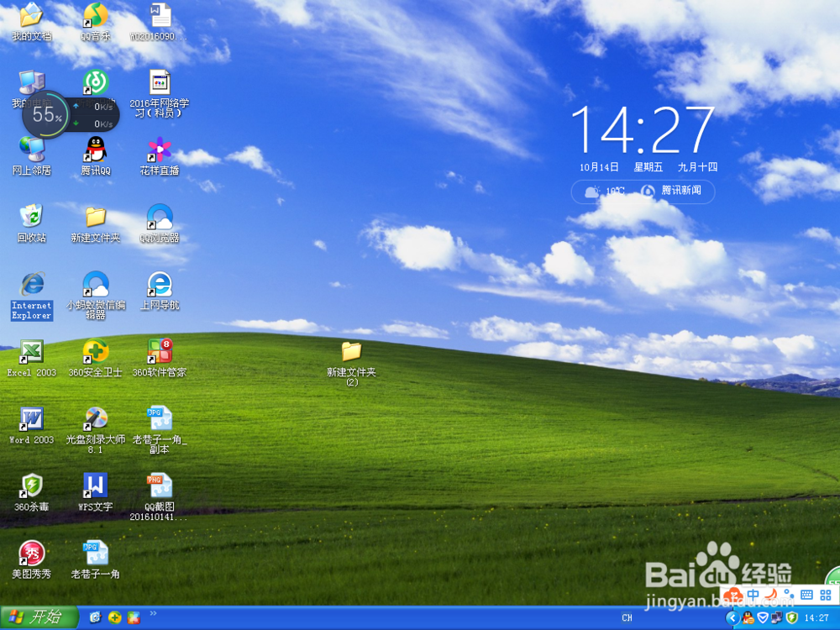The width and height of the screenshot is (840, 630).
Task: Click the green 360 shield tray icon
Action: tap(792, 618)
